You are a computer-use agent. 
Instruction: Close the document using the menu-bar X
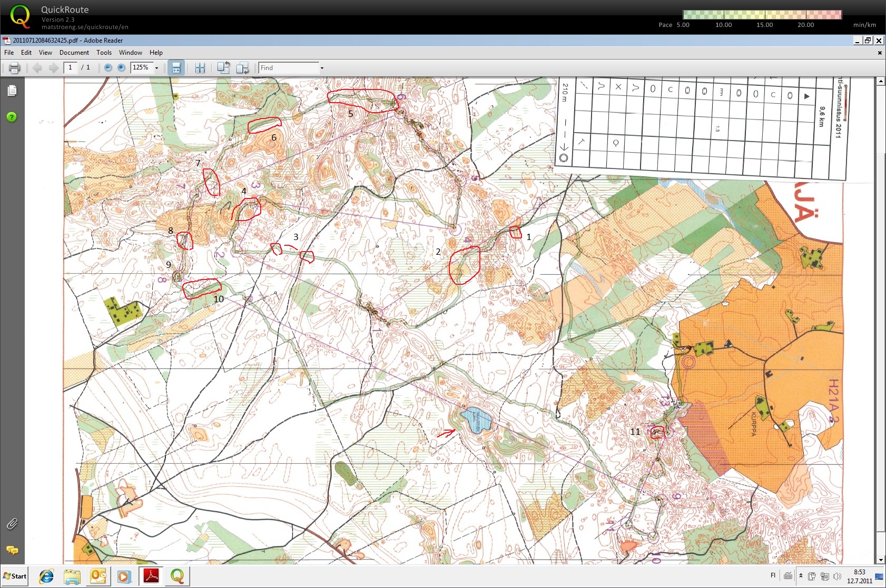[x=879, y=53]
